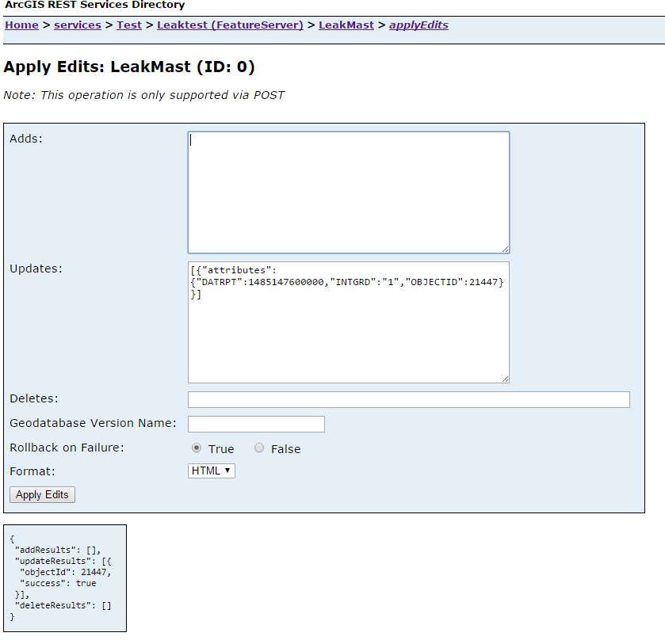The image size is (665, 644).
Task: Go to the services breadcrumb link
Action: pos(78,25)
